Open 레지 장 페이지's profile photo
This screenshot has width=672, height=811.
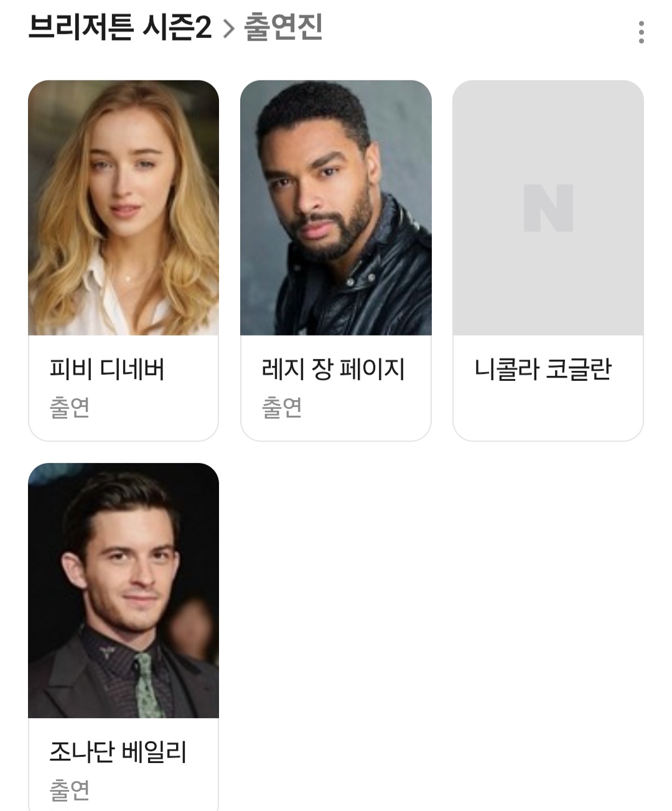(336, 208)
